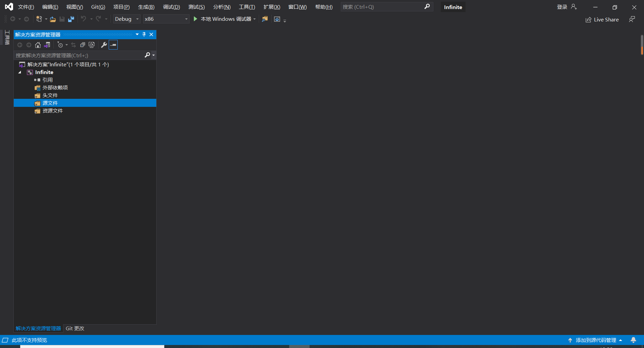Click the Redo arrow icon
This screenshot has height=348, width=644.
(x=98, y=19)
